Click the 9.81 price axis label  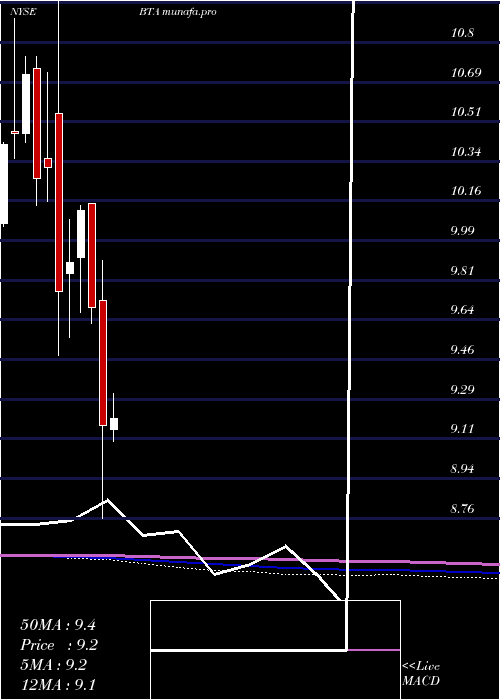pyautogui.click(x=463, y=270)
